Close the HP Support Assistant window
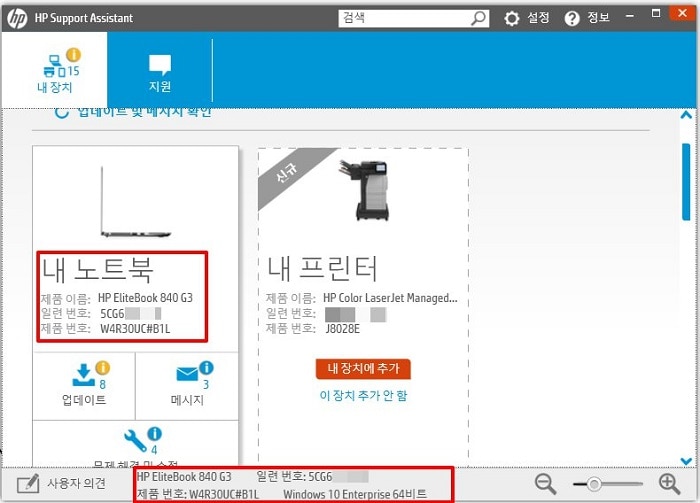This screenshot has width=700, height=503. pos(682,13)
